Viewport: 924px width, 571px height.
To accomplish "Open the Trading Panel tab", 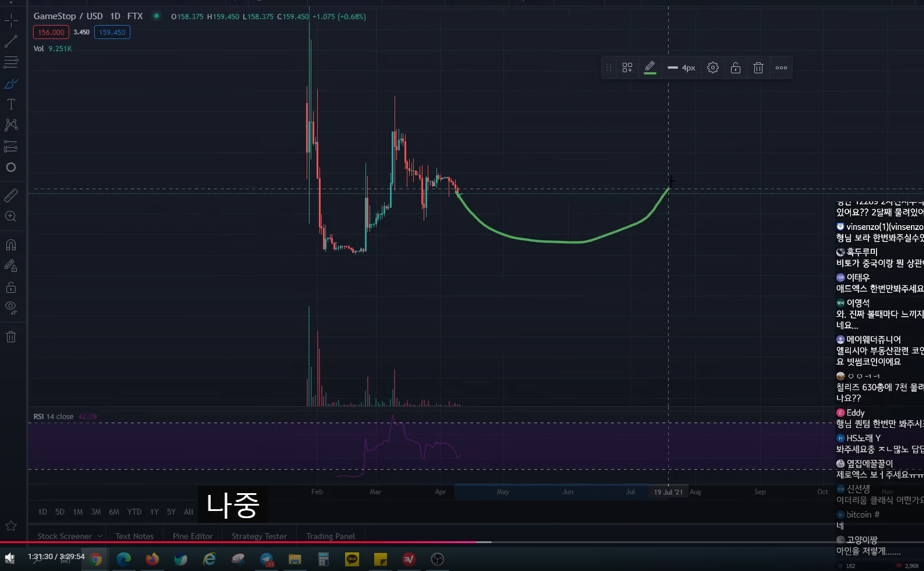I will pos(330,536).
